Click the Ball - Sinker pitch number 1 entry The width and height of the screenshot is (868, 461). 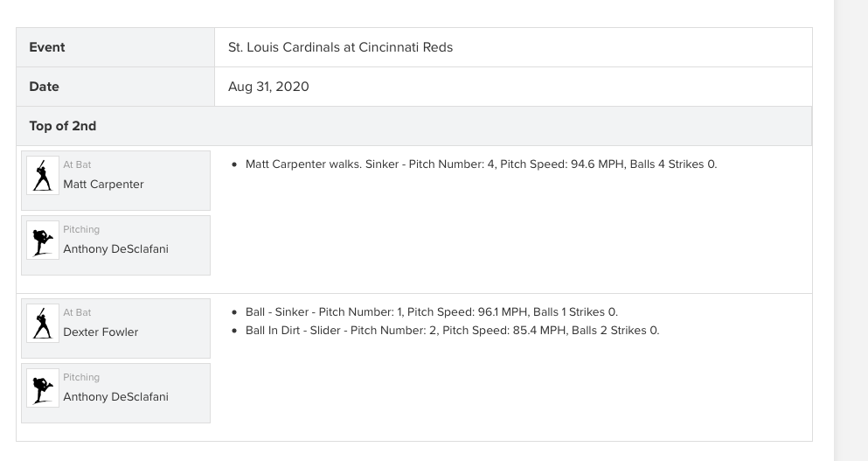[432, 312]
